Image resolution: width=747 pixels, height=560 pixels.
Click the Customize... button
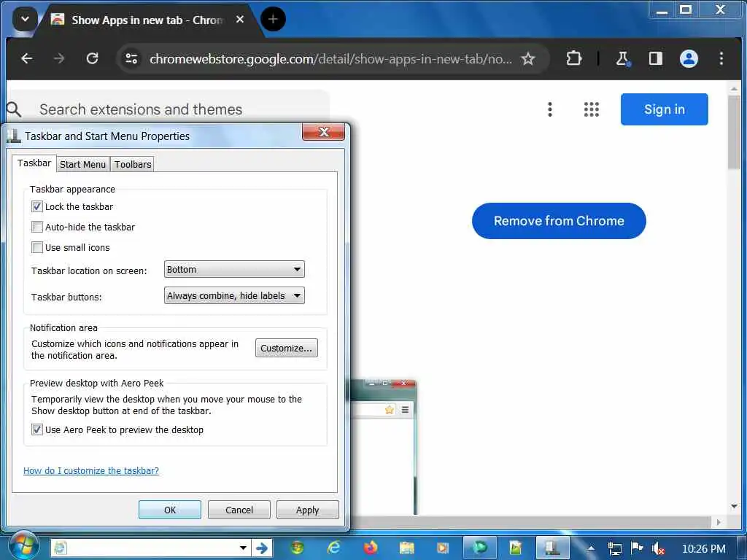(x=286, y=348)
